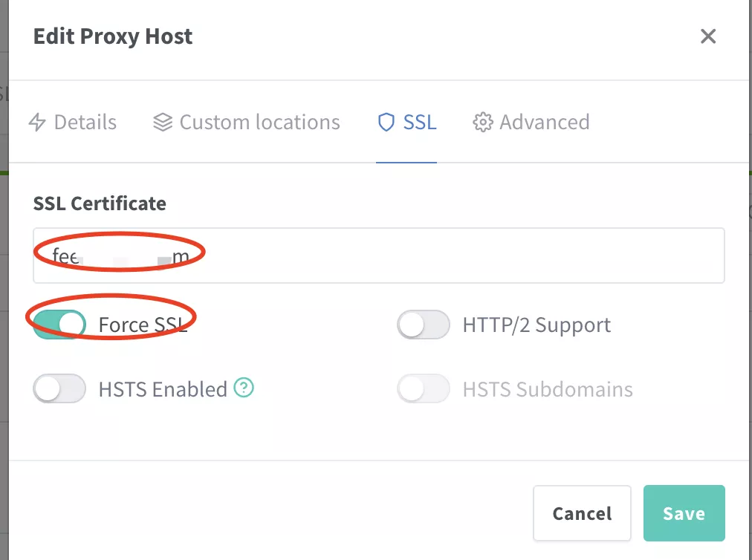Open the SSL Certificate dropdown
Screen dimensions: 752x560
378,255
